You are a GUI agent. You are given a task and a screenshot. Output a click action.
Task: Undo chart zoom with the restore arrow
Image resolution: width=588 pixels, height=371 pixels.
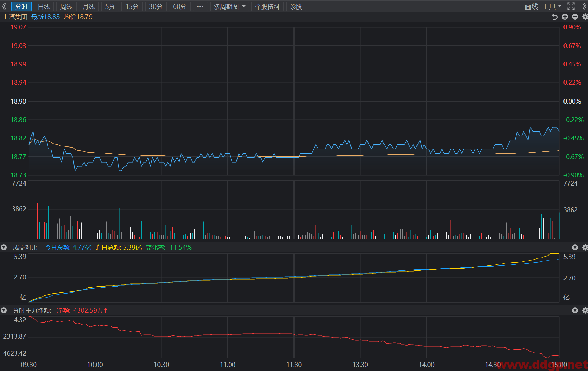click(x=555, y=17)
